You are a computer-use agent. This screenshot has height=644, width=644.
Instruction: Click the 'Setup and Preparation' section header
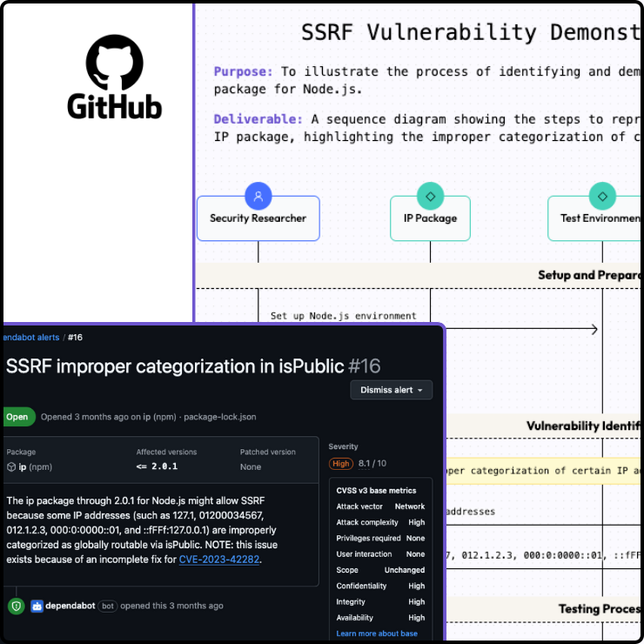[x=589, y=275]
